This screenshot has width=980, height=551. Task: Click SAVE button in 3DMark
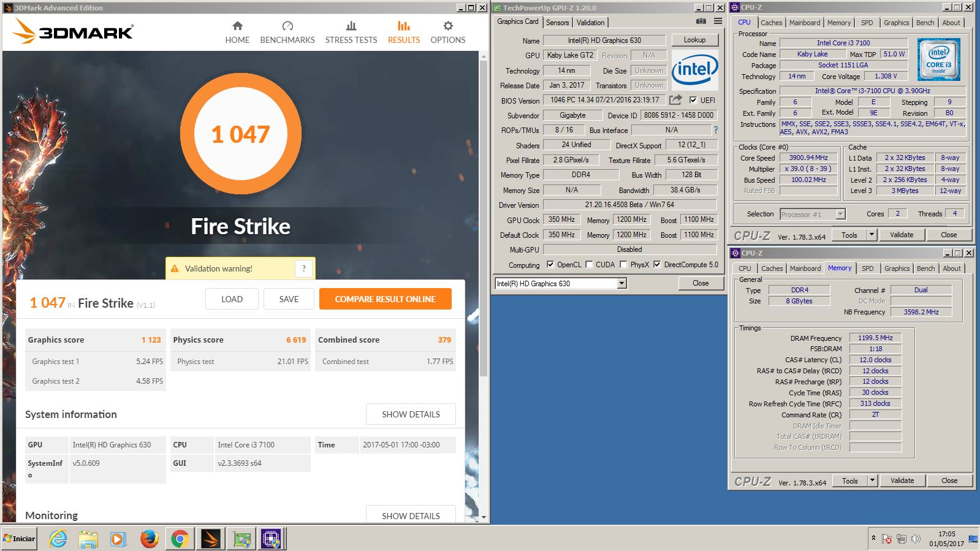[x=289, y=299]
